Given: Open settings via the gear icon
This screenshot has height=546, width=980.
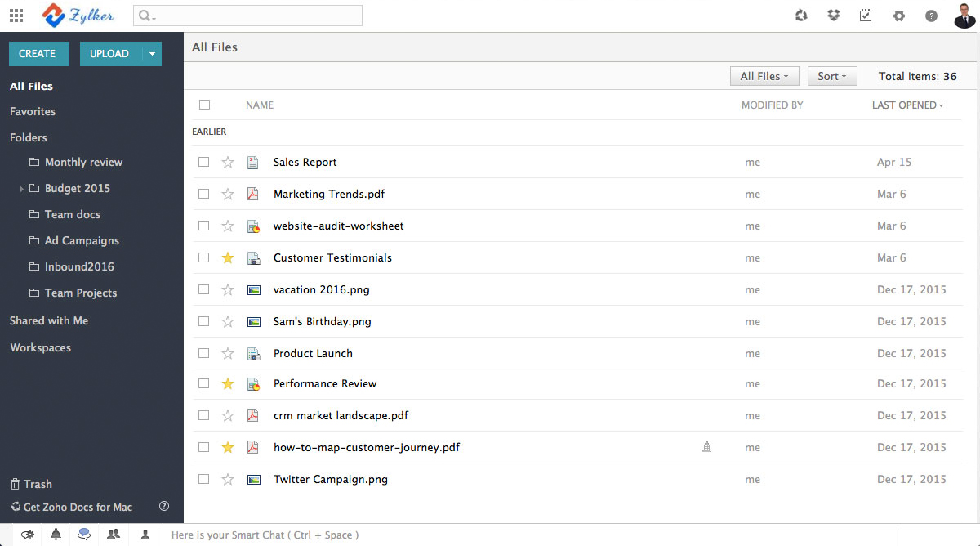Looking at the screenshot, I should point(899,16).
